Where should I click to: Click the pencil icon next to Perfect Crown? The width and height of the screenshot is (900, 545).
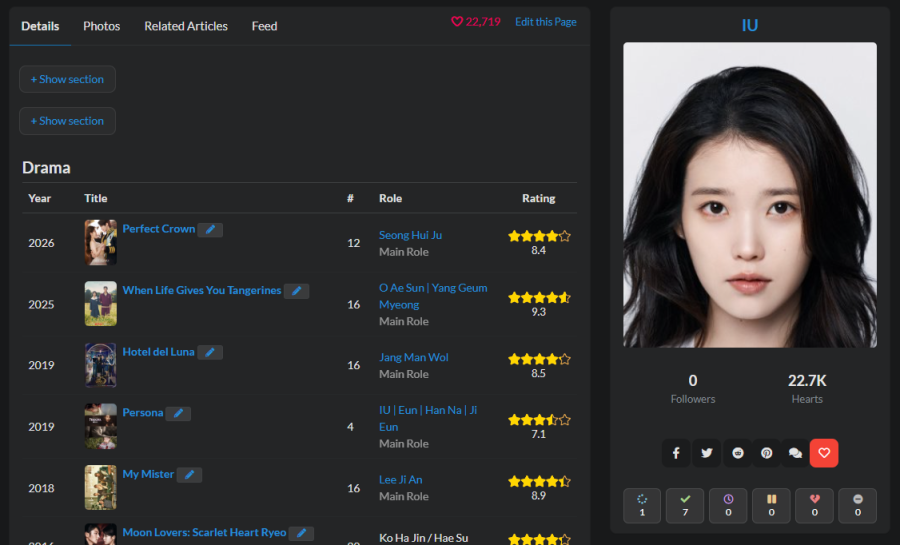coord(210,230)
